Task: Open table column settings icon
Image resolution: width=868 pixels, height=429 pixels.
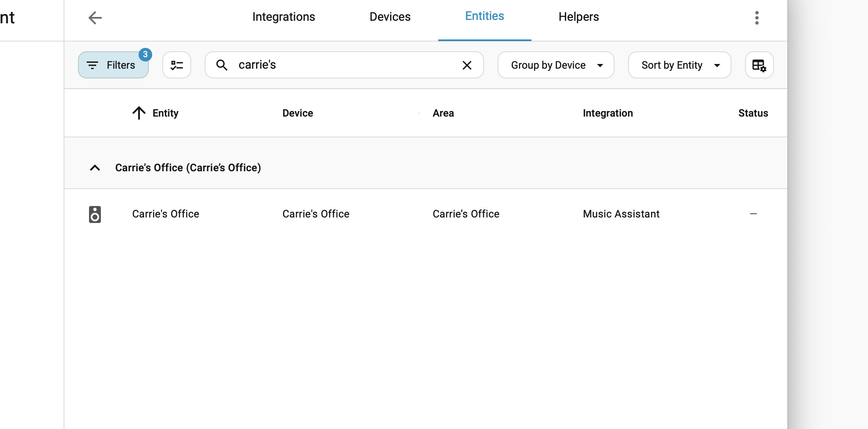Action: (759, 65)
